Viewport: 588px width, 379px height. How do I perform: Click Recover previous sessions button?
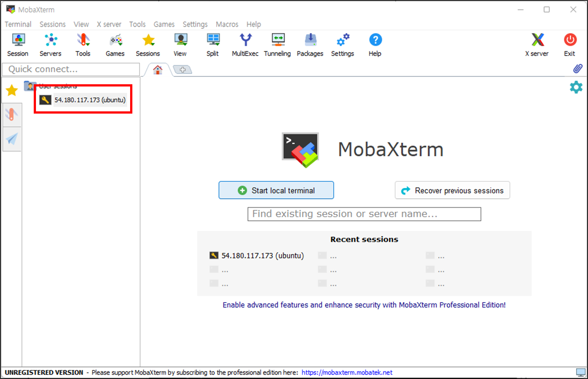pos(452,190)
